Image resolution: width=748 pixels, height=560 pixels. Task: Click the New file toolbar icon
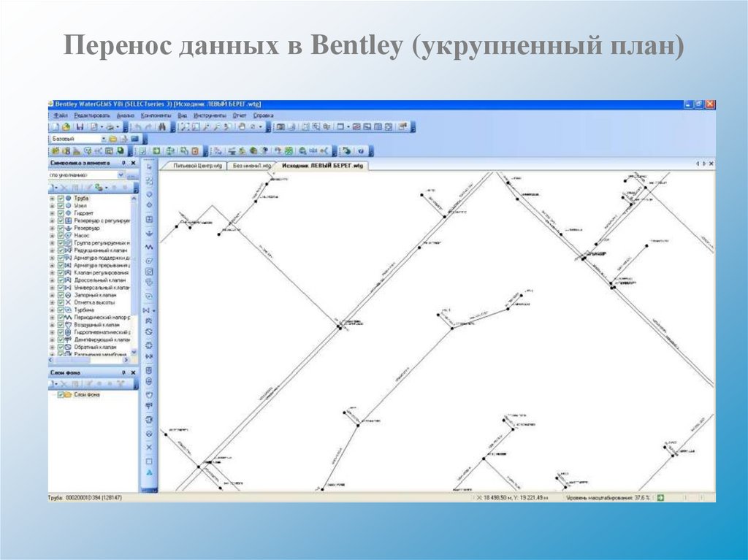(56, 127)
